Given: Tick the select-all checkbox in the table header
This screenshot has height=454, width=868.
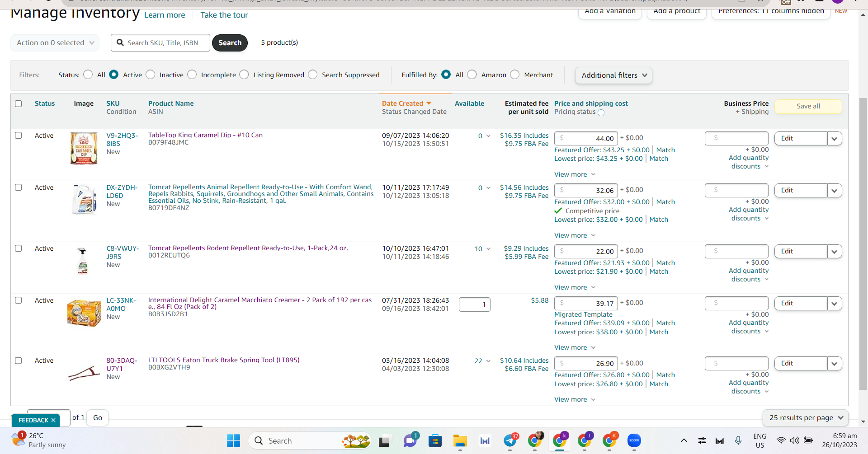Looking at the screenshot, I should coord(19,103).
